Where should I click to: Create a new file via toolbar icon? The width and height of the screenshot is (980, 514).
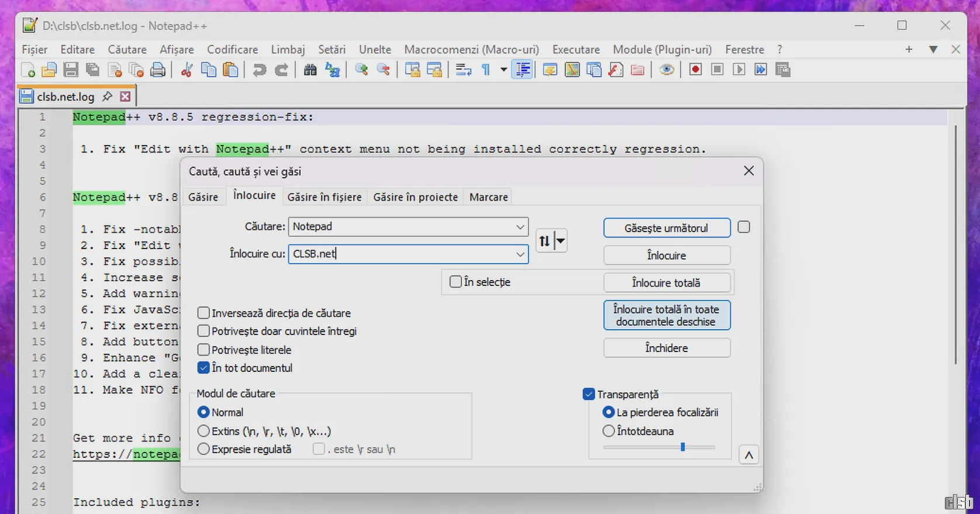point(28,70)
